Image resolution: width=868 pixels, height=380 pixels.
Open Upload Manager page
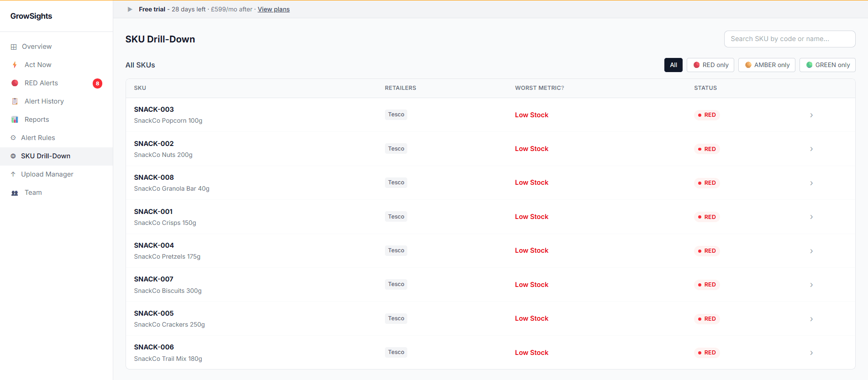tap(56, 174)
